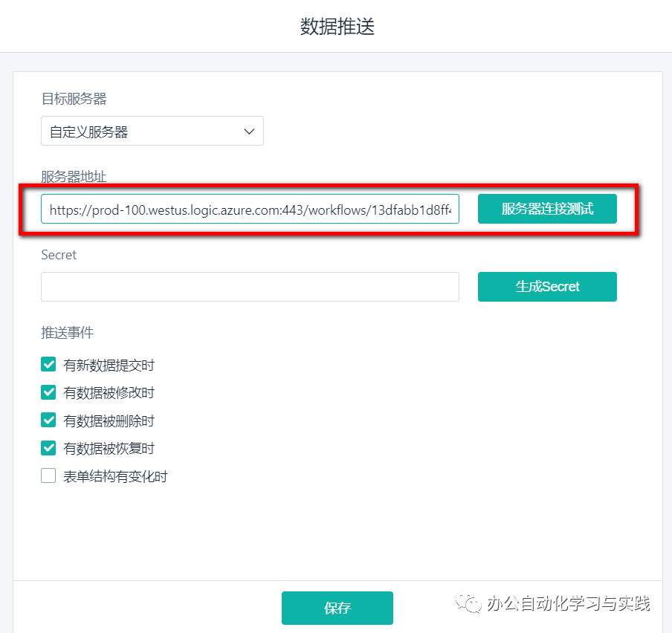Click the 服务器连接测试 button

pyautogui.click(x=547, y=209)
